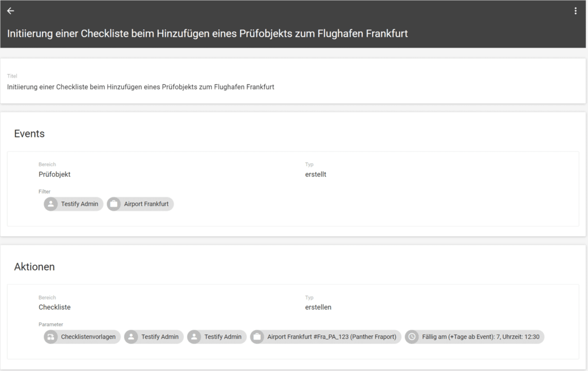Viewport: 588px width, 371px height.
Task: Select the Airport Frankfurt filter chip
Action: click(x=140, y=204)
